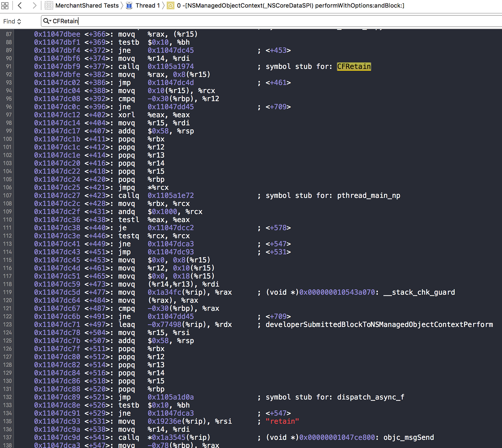Click the MerchantShared Tests target icon
Image resolution: width=502 pixels, height=448 pixels.
click(49, 5)
